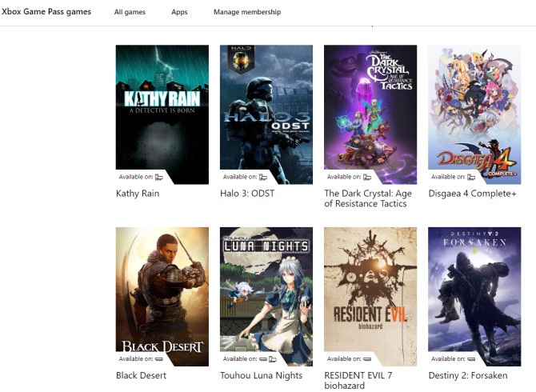Viewport: 536px width, 392px height.
Task: Open Manage membership page
Action: tap(247, 12)
